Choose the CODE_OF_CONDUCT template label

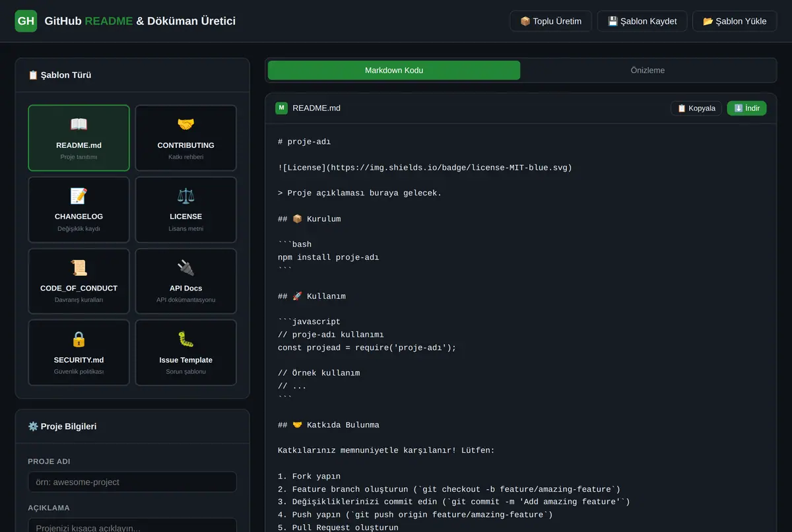tap(79, 288)
